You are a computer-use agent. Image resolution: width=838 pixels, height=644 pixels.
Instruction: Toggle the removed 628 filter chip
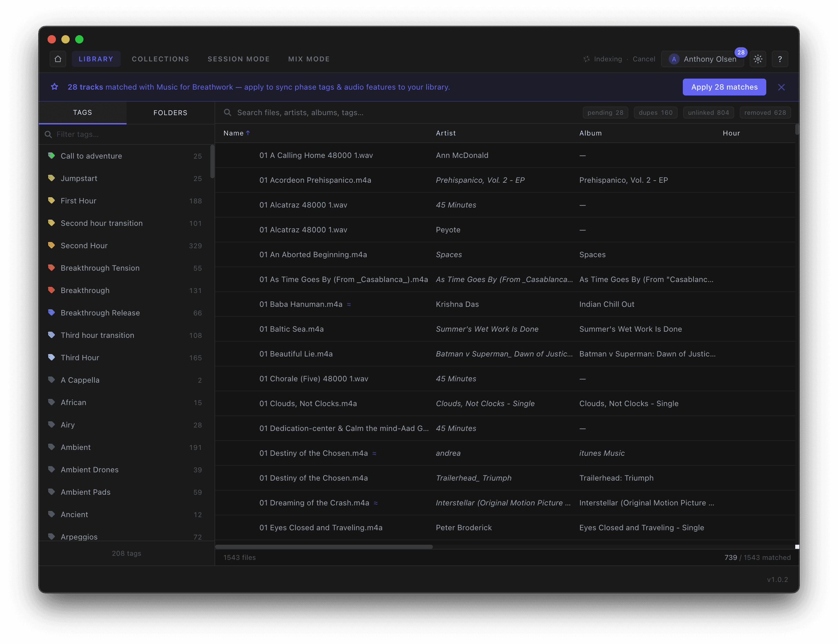pos(765,112)
